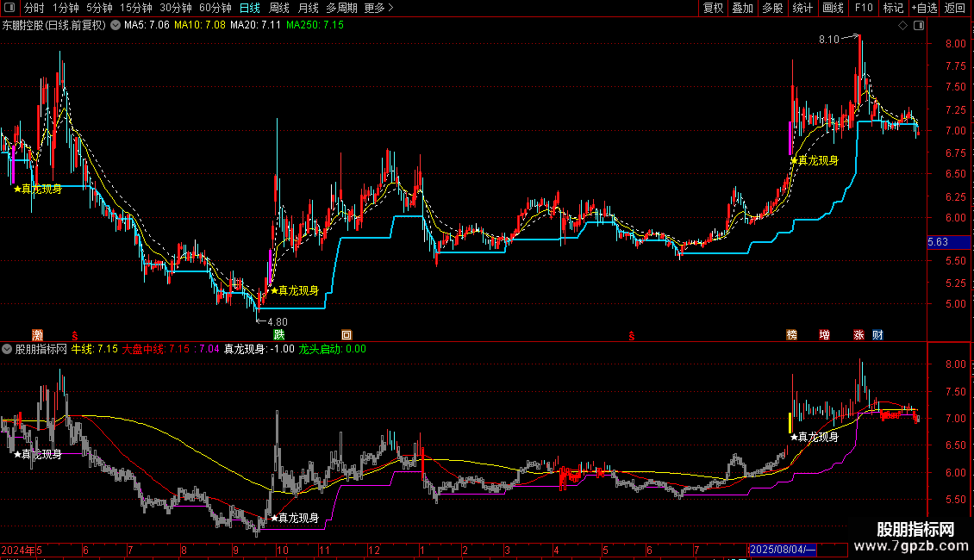Toggle the right side panel icon
This screenshot has height=560, width=974.
pos(919,26)
